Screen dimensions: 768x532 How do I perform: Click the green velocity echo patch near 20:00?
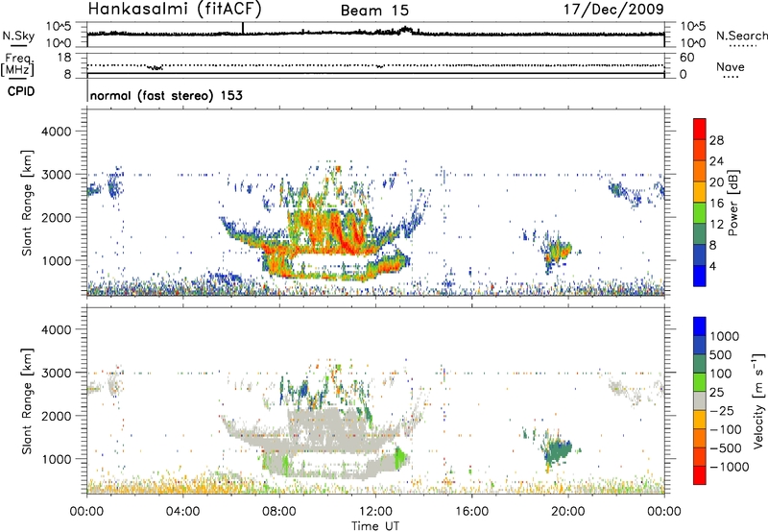tap(558, 451)
